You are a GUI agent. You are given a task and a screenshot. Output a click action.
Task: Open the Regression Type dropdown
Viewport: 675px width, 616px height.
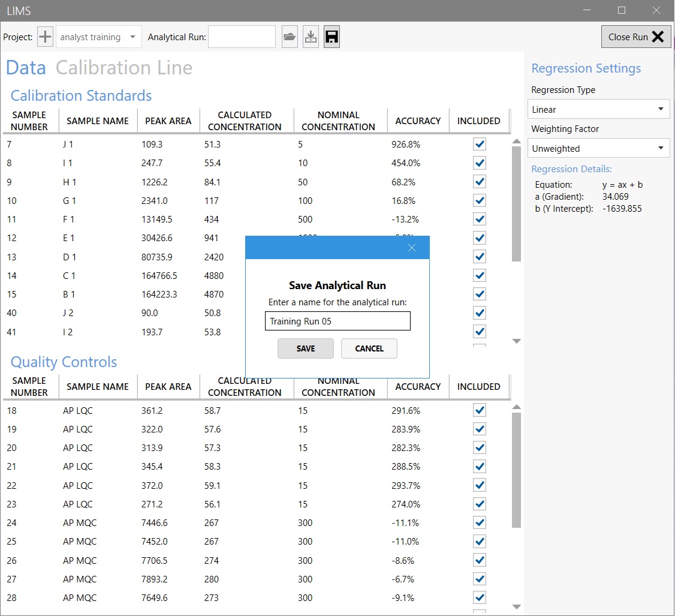pos(598,109)
